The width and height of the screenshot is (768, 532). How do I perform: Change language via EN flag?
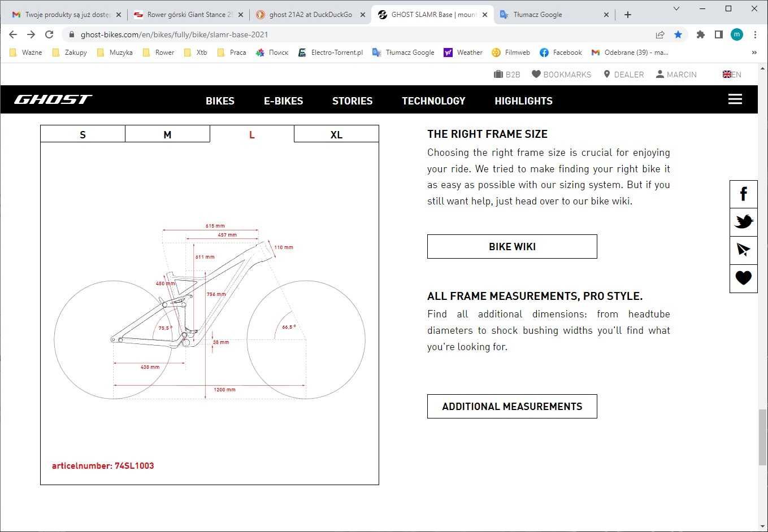click(732, 74)
